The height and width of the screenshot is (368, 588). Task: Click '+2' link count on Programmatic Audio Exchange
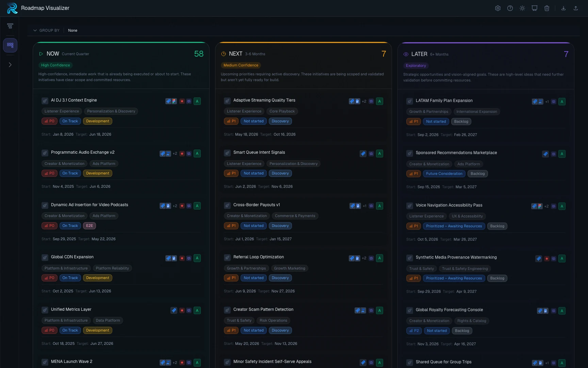pyautogui.click(x=175, y=154)
